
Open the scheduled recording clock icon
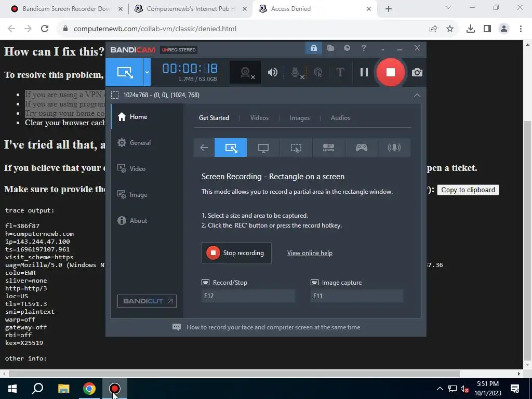click(347, 48)
